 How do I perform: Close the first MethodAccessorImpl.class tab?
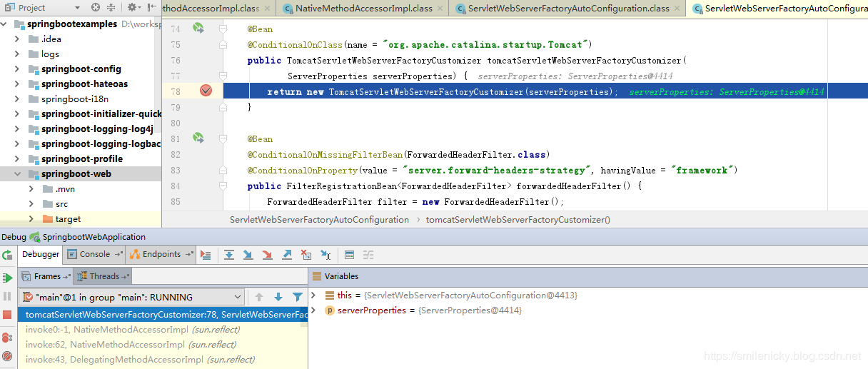[x=269, y=9]
